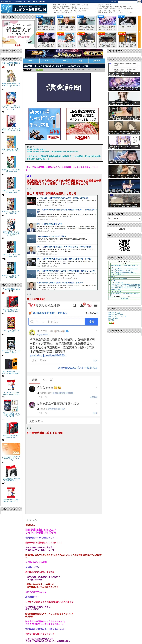Click the retweet icon under watcher2-6 reply
This screenshot has height=644, width=142.
click(40, 397)
